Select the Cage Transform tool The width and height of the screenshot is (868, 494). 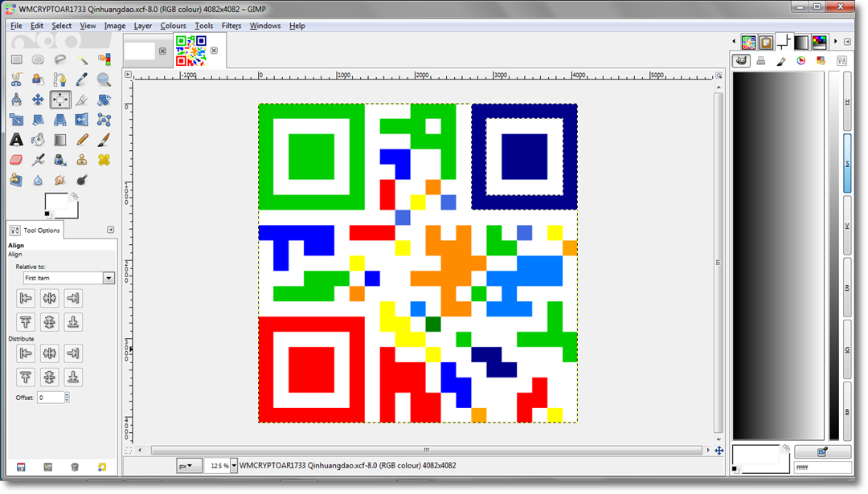coord(104,120)
